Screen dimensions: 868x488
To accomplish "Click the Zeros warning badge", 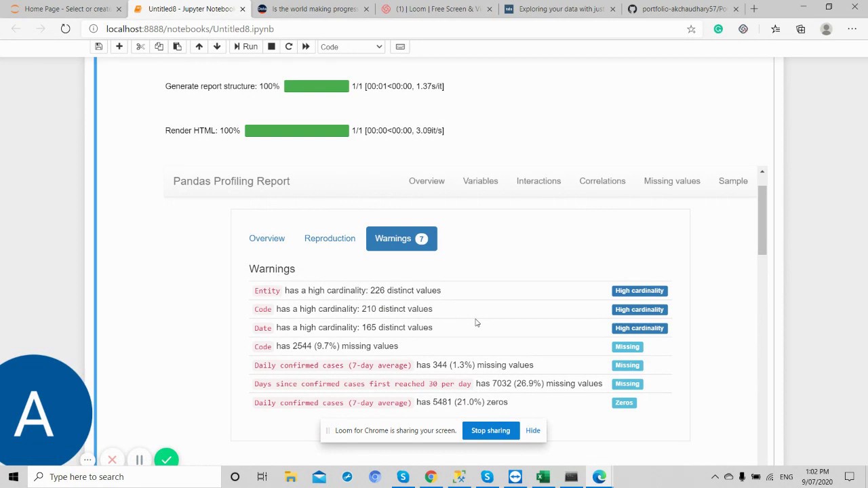I will [624, 403].
